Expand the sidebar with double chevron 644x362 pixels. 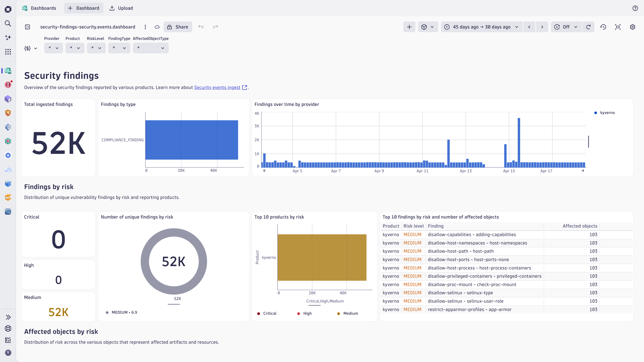8,317
